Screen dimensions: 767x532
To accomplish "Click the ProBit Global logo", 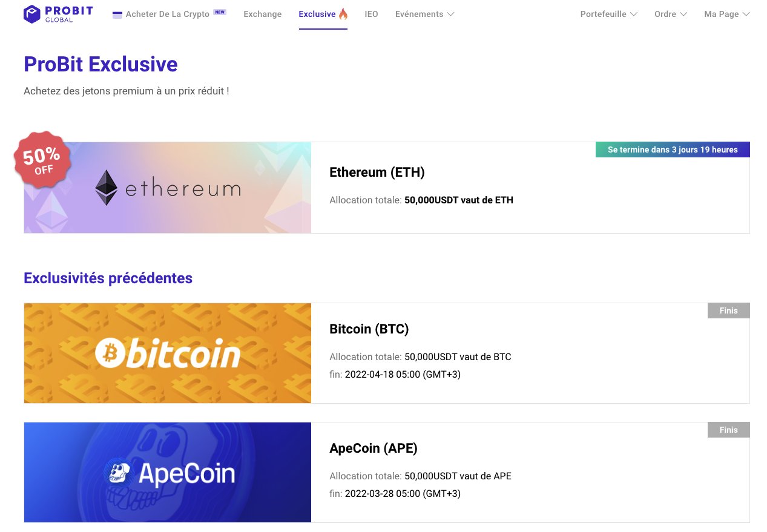I will point(58,13).
